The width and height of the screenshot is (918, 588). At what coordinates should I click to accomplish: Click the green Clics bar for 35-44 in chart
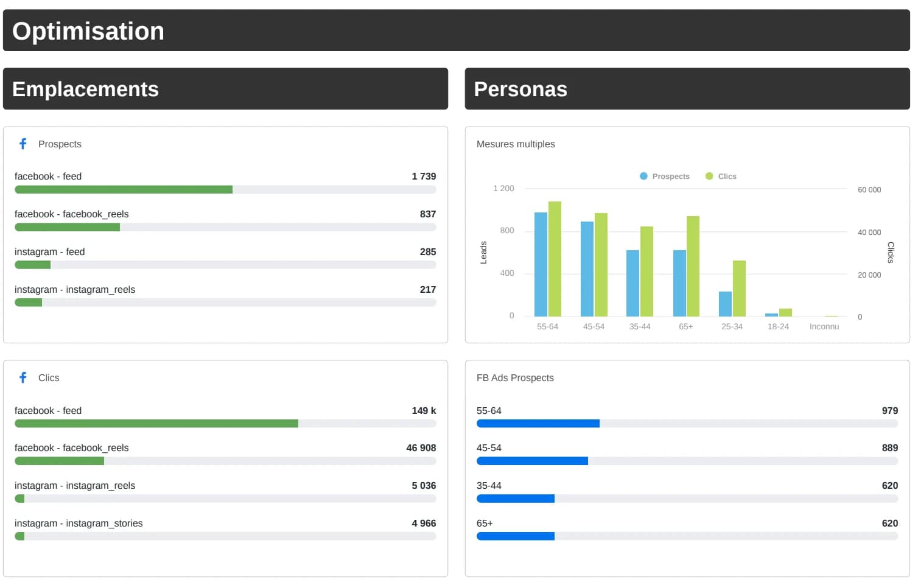[x=646, y=271]
